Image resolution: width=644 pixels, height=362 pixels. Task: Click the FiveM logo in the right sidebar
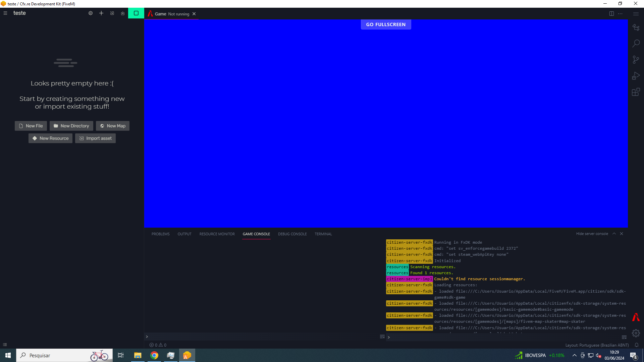click(636, 317)
